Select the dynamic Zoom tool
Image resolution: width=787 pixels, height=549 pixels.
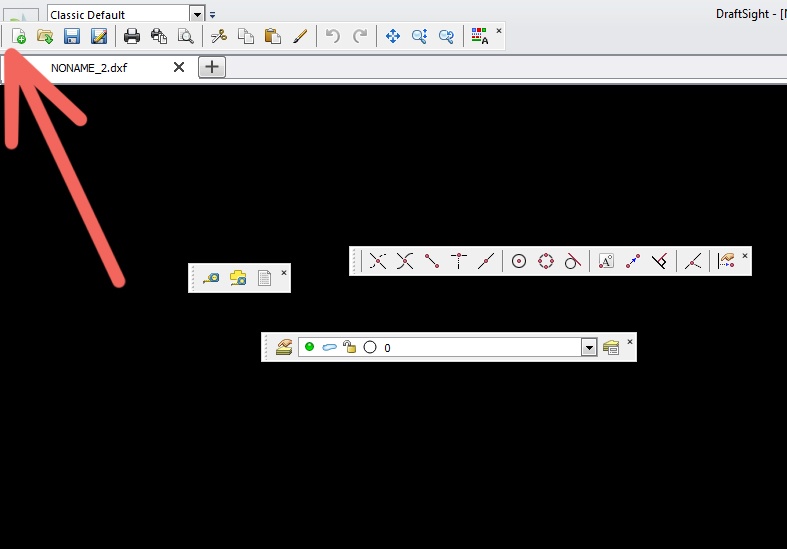[419, 36]
